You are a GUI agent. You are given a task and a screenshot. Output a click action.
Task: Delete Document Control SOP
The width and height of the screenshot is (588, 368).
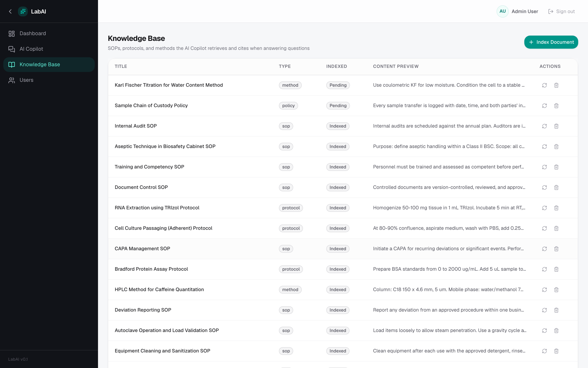556,187
